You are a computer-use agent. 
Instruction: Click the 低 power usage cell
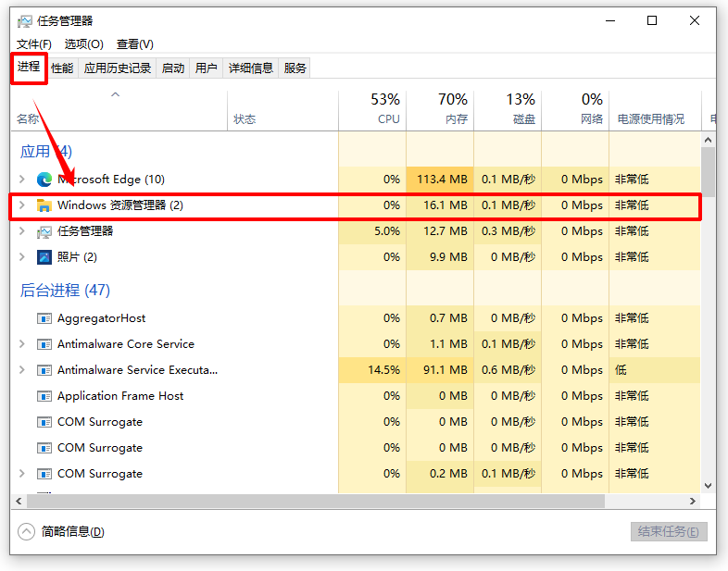[x=655, y=370]
